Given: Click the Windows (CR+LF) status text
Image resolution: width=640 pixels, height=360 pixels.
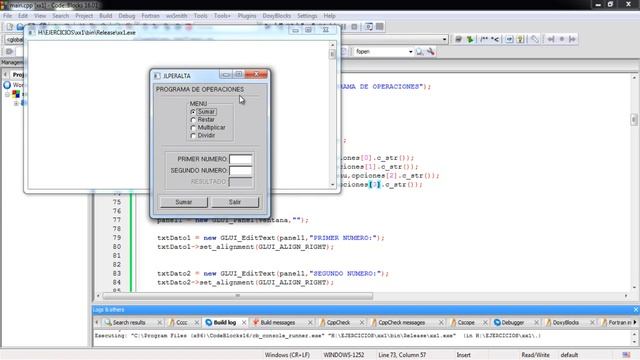Looking at the screenshot, I should click(287, 355).
